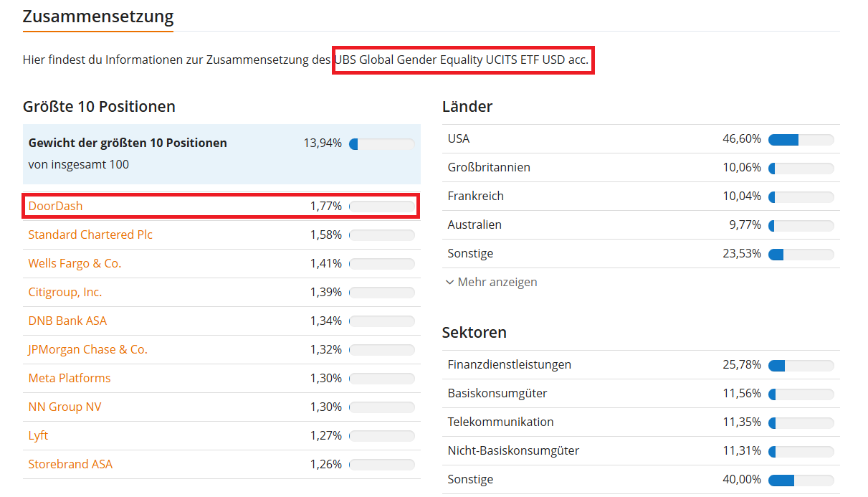Screen dimensions: 868x497
Task: Click the USA weight progress bar
Action: [801, 139]
